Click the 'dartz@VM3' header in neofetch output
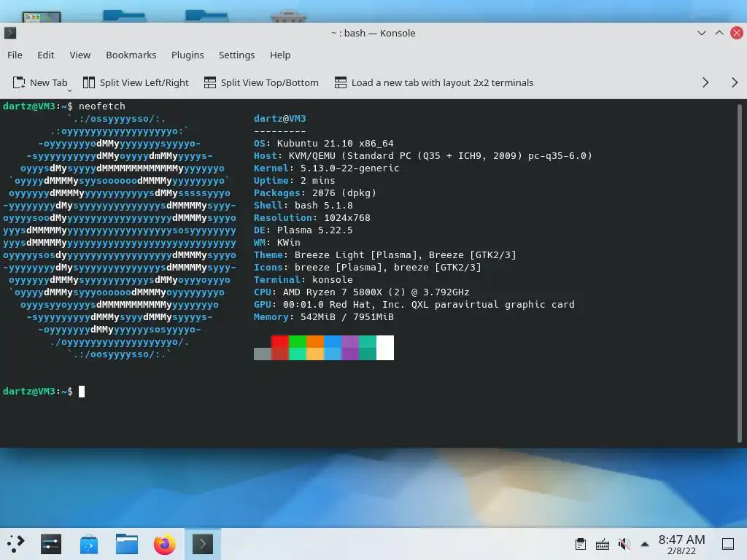 click(x=279, y=119)
